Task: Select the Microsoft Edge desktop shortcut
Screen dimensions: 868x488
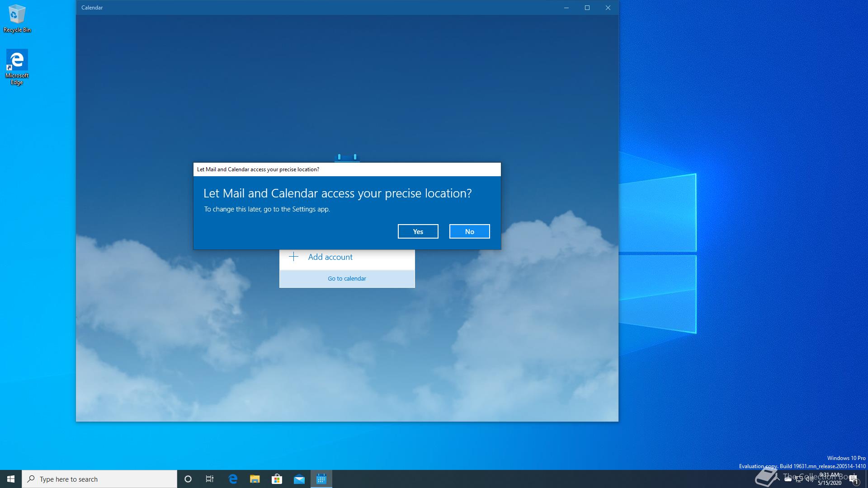Action: 17,67
